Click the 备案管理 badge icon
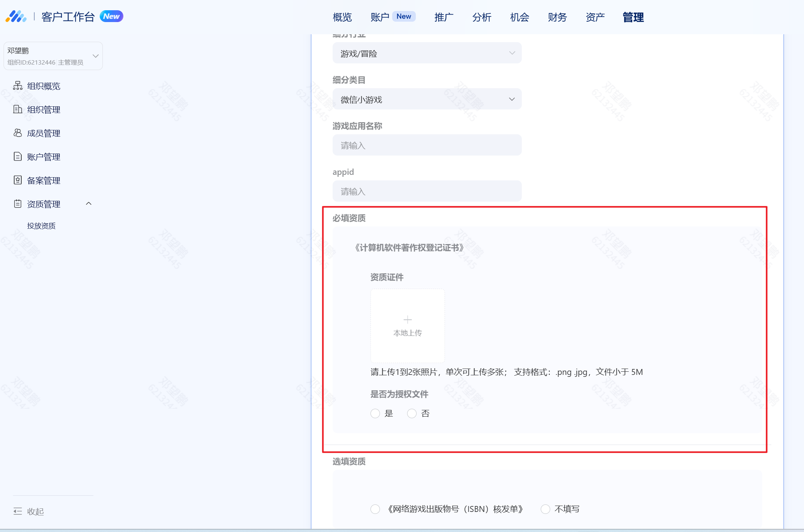This screenshot has width=804, height=532. click(18, 180)
